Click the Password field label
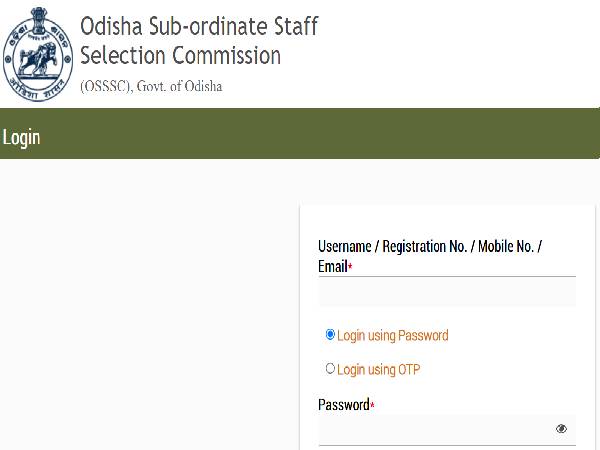The width and height of the screenshot is (600, 450). [343, 405]
